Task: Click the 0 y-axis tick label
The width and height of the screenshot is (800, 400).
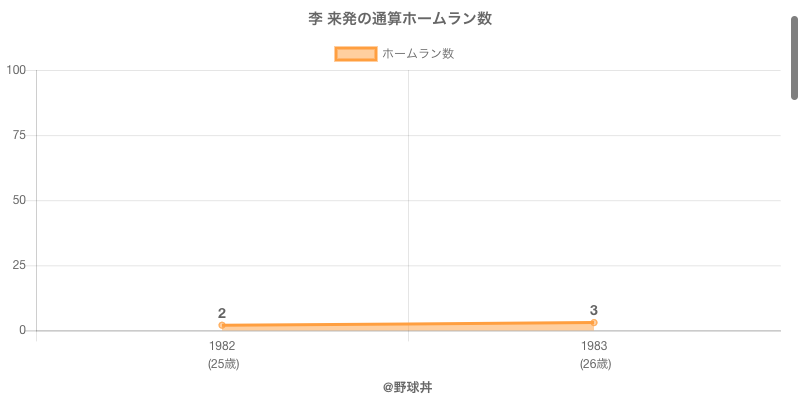Action: pyautogui.click(x=23, y=330)
